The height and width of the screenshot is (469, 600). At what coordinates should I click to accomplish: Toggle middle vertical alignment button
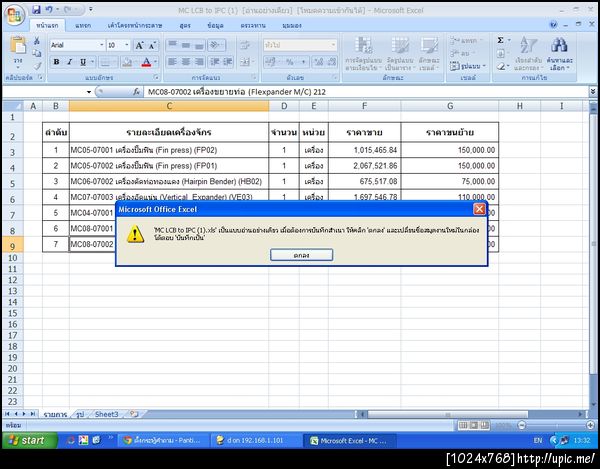[186, 46]
